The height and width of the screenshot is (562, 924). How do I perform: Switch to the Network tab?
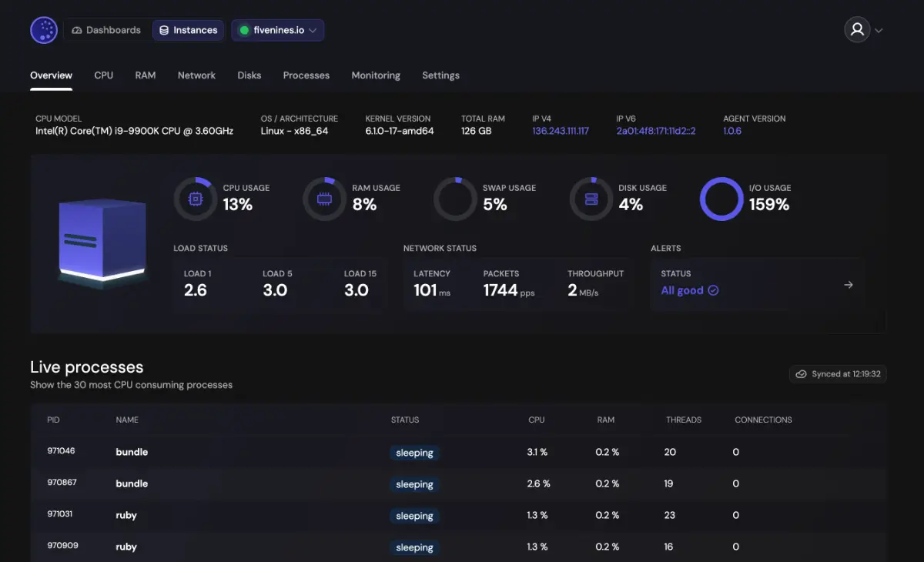[196, 75]
